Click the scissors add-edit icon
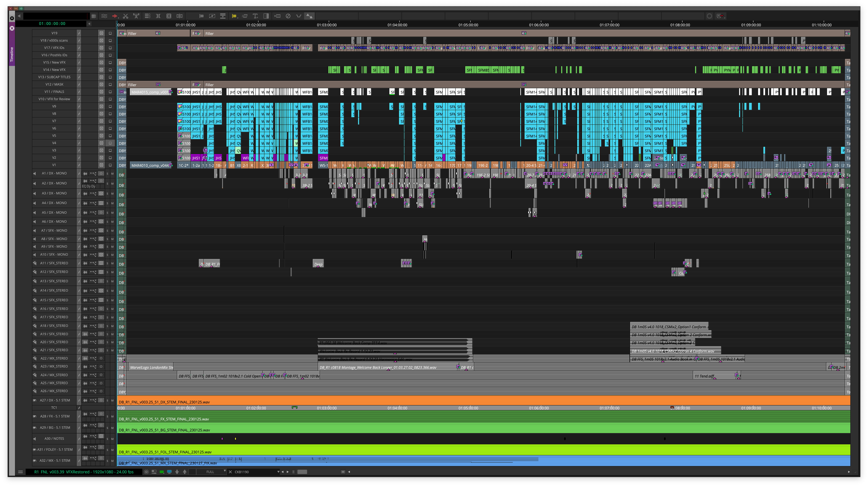The width and height of the screenshot is (868, 486). [x=126, y=16]
